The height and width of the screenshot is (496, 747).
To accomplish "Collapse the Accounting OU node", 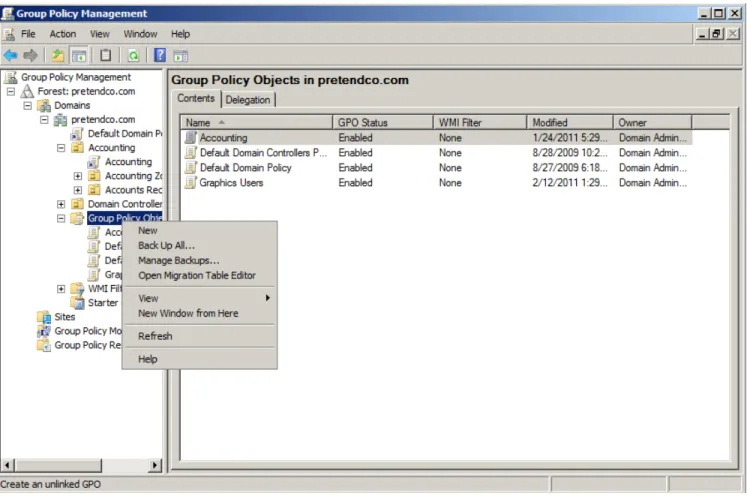I will pyautogui.click(x=61, y=148).
